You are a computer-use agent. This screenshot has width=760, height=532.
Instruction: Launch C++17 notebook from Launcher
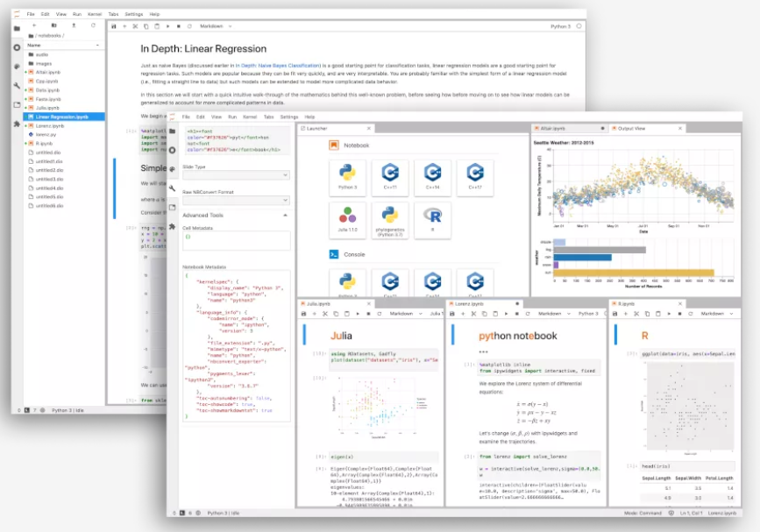pyautogui.click(x=475, y=177)
